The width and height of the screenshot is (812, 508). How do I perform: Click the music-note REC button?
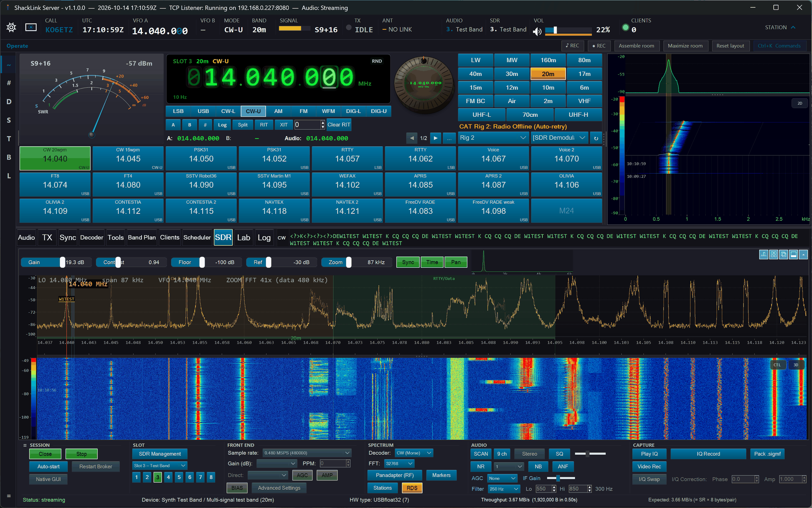coord(573,46)
